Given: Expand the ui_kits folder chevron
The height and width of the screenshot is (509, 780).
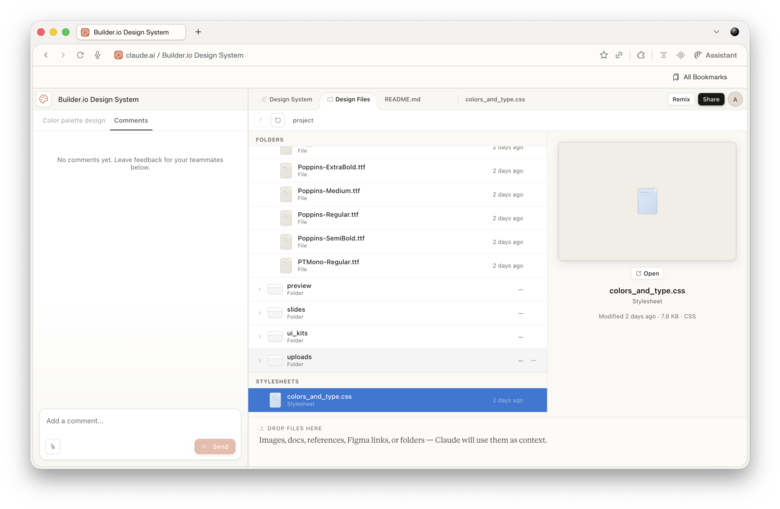Looking at the screenshot, I should coord(260,337).
